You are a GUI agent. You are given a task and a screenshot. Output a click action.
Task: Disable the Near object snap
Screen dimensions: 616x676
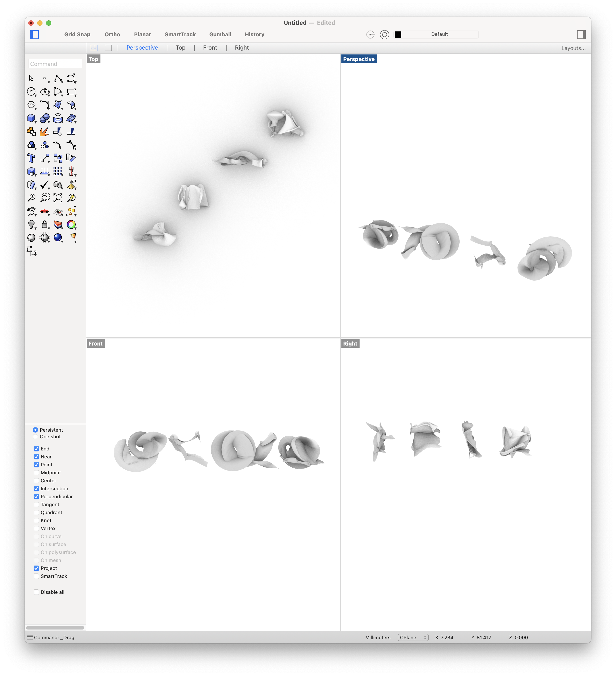click(36, 456)
